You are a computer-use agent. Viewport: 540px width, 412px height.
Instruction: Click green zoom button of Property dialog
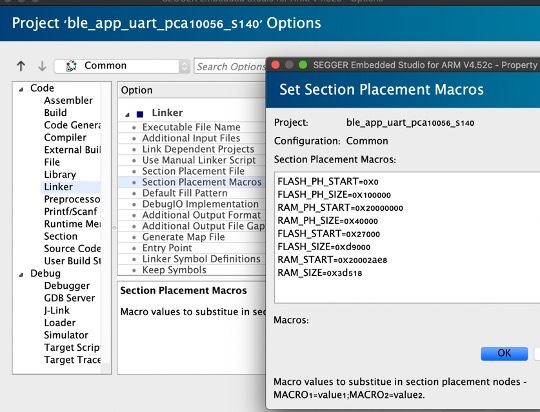pyautogui.click(x=303, y=65)
